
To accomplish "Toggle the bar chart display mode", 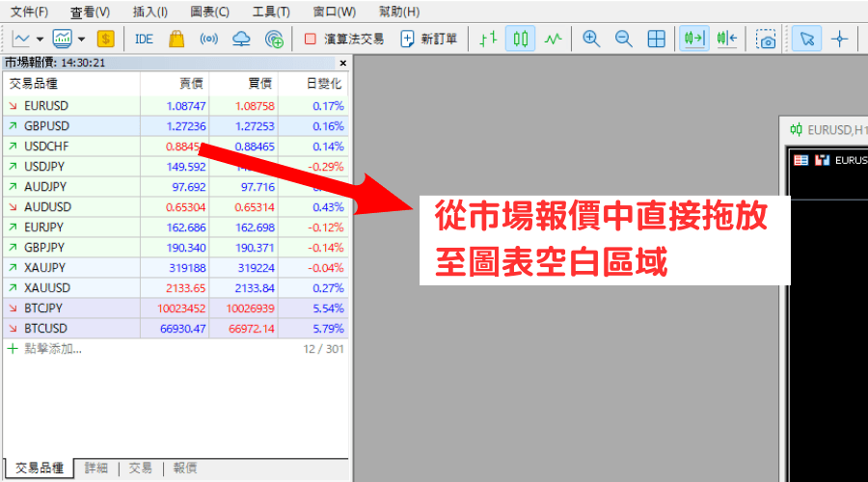I will click(x=489, y=40).
